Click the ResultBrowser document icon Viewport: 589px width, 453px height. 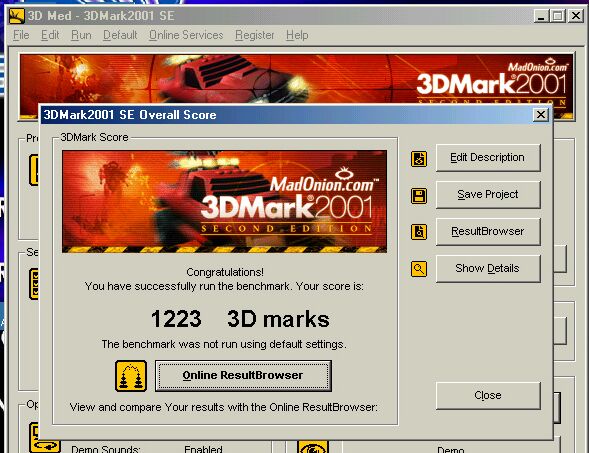419,232
